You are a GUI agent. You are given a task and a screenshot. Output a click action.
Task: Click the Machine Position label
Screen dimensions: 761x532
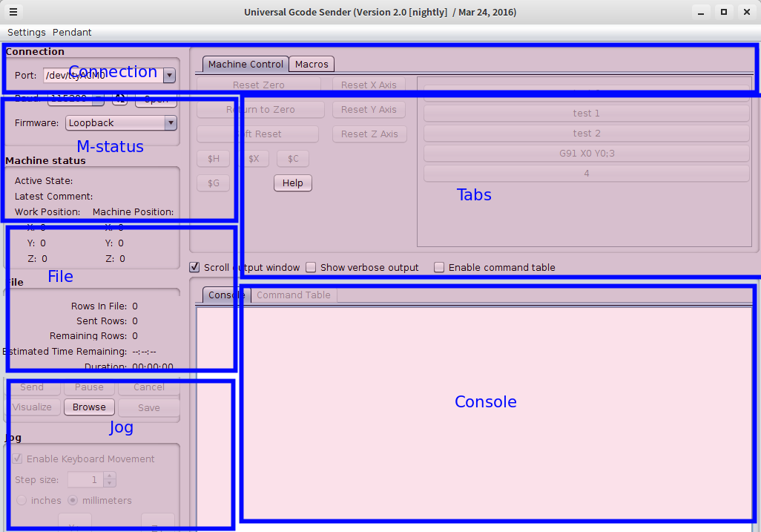pyautogui.click(x=133, y=211)
